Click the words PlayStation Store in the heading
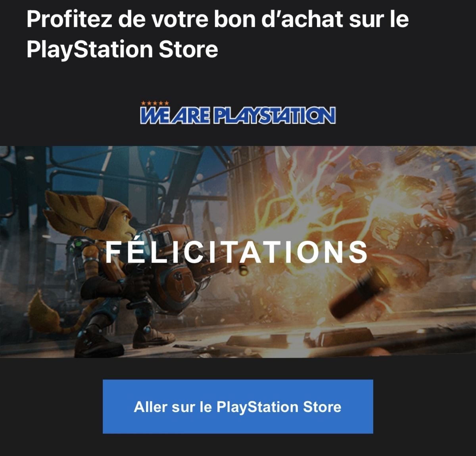Screen dimensions: 476x456 (x=122, y=50)
